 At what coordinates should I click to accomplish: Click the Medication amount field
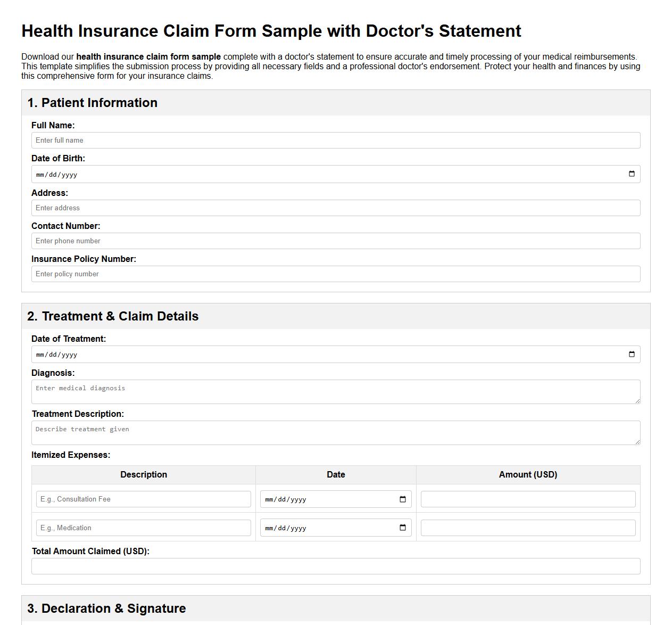[528, 528]
